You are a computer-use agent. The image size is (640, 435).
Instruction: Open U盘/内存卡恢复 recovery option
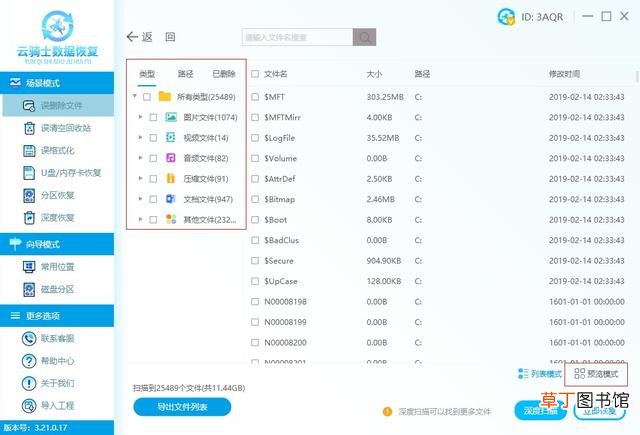click(62, 173)
